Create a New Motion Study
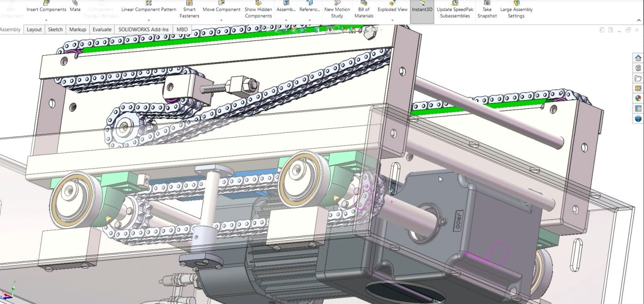This screenshot has width=644, height=304. click(x=337, y=10)
